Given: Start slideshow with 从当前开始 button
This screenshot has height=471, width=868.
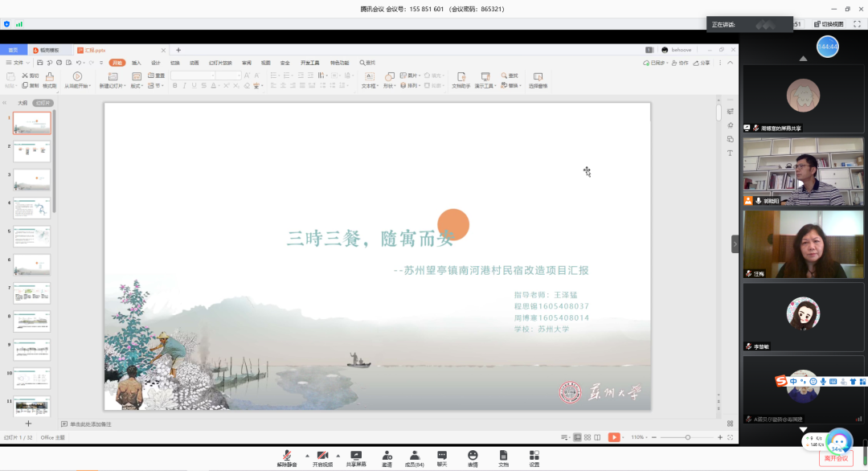Looking at the screenshot, I should 77,80.
